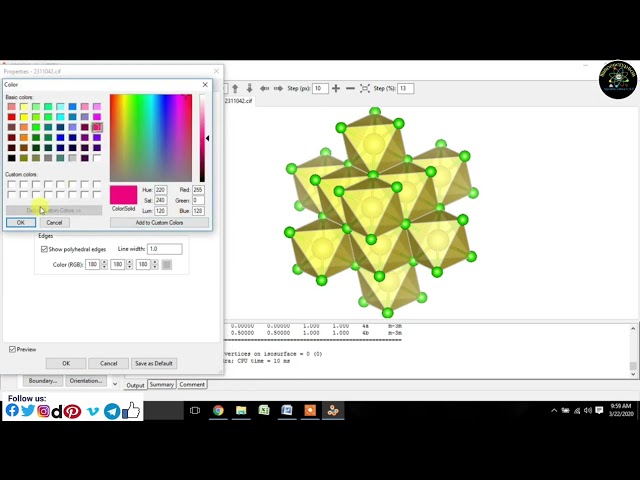640x480 pixels.
Task: Select the VESTA icon on the taskbar
Action: [333, 410]
